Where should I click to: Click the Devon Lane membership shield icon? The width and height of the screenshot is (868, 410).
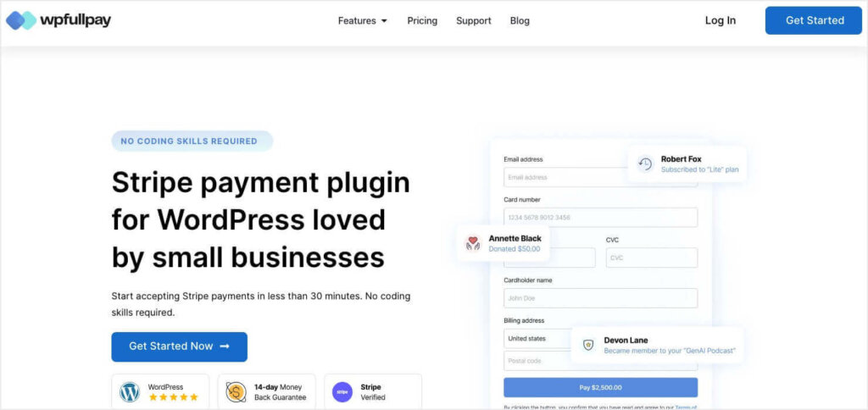click(588, 346)
